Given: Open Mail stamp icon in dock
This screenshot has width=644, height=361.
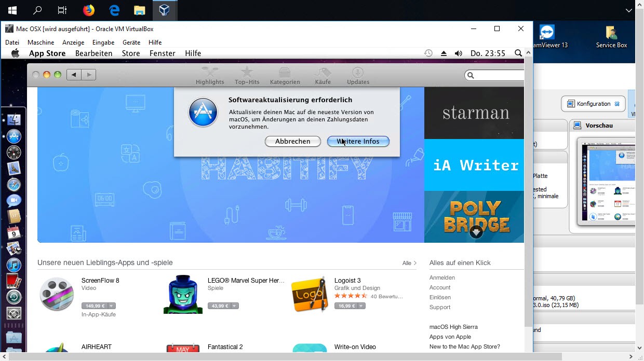Looking at the screenshot, I should point(14,168).
